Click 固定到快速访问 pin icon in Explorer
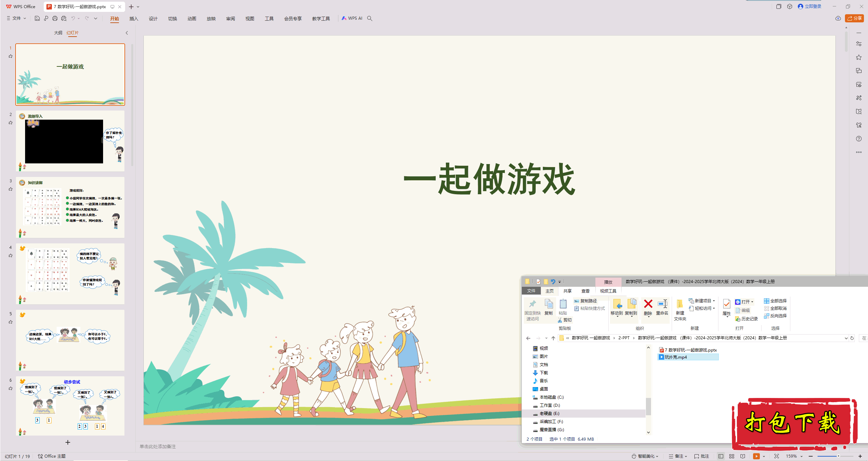The height and width of the screenshot is (461, 868). [533, 310]
